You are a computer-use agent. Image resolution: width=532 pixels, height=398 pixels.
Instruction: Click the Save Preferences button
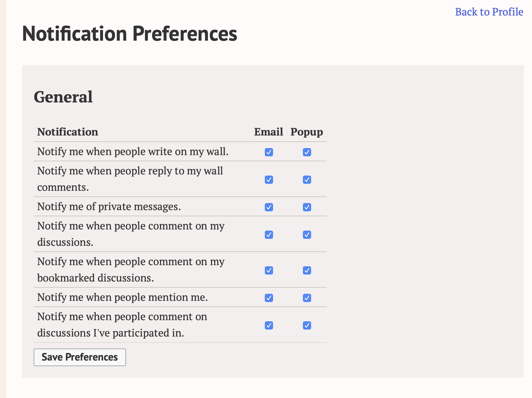click(x=80, y=357)
